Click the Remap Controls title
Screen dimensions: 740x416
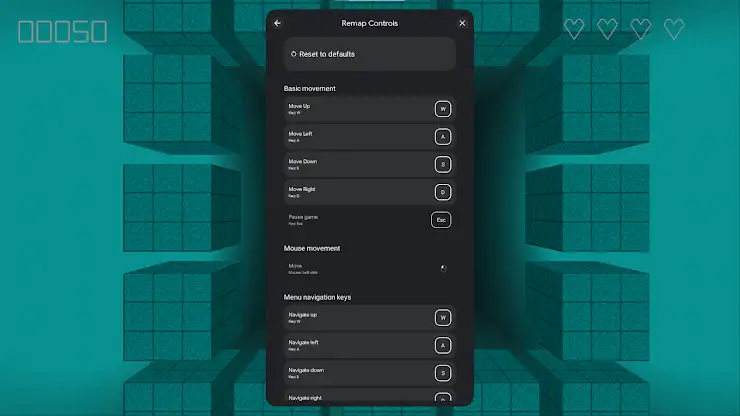tap(370, 23)
